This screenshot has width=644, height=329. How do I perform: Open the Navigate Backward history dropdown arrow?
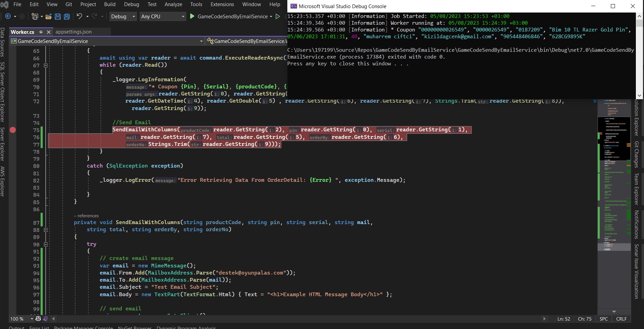[x=15, y=16]
